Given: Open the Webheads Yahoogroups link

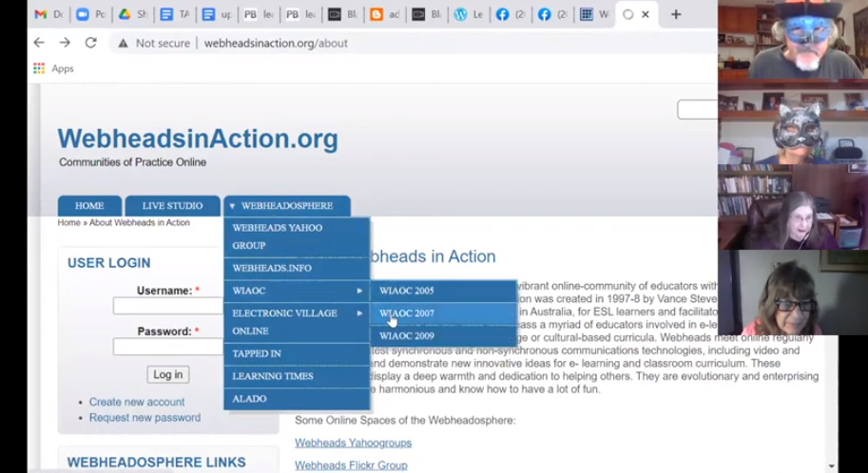Looking at the screenshot, I should click(x=353, y=443).
